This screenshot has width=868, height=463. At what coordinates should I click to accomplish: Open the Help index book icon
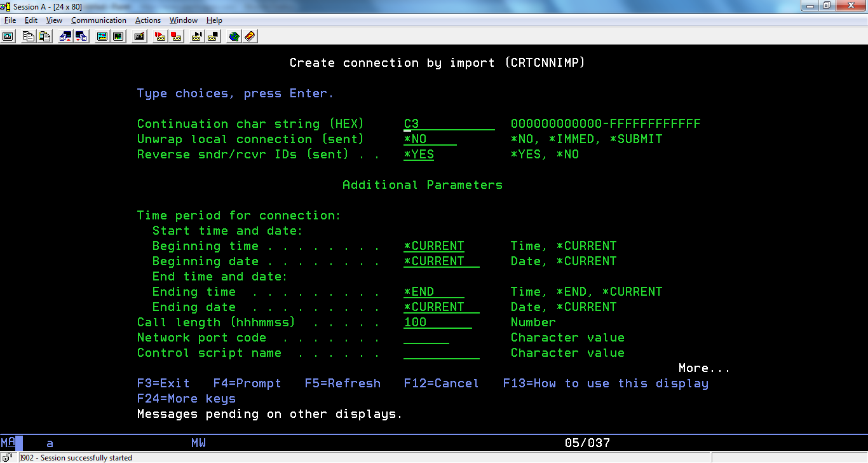[x=250, y=36]
